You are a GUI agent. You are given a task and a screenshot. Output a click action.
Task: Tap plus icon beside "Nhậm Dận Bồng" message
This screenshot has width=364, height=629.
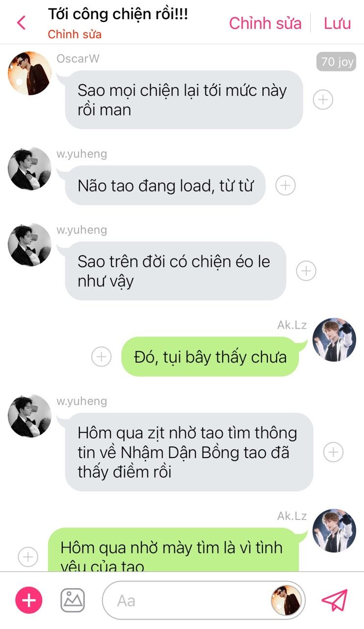(334, 452)
